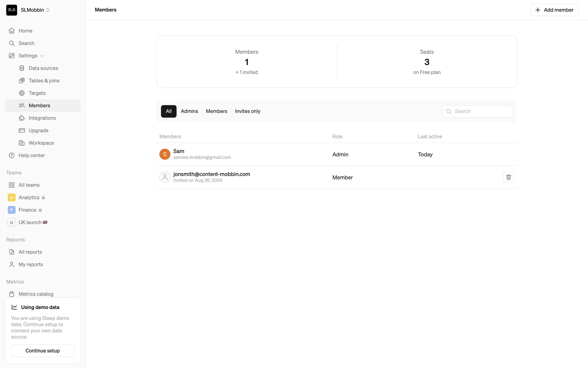Open the Help center icon
Image resolution: width=588 pixels, height=368 pixels.
pos(12,155)
